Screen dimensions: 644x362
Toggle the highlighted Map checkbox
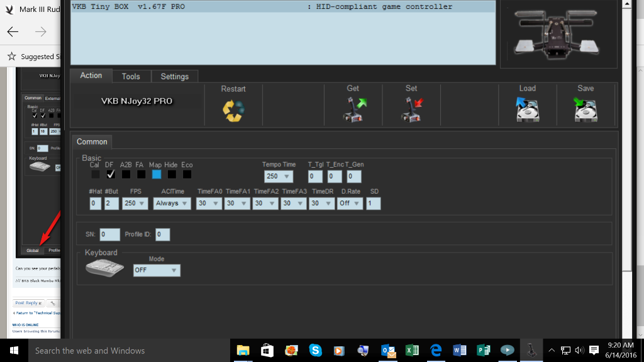click(157, 175)
